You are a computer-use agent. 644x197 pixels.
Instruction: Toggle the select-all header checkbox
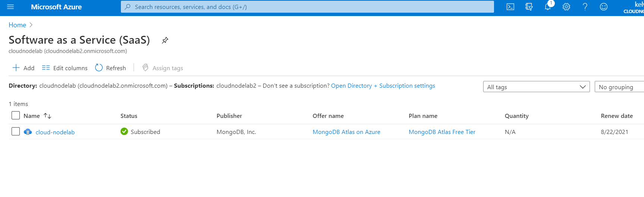pos(16,115)
